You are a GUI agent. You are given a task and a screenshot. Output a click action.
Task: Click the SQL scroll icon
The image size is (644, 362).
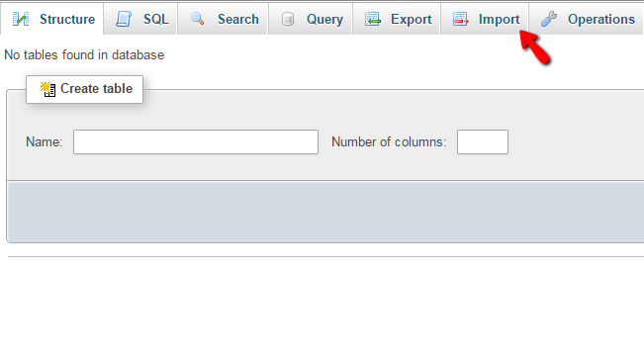pyautogui.click(x=124, y=19)
